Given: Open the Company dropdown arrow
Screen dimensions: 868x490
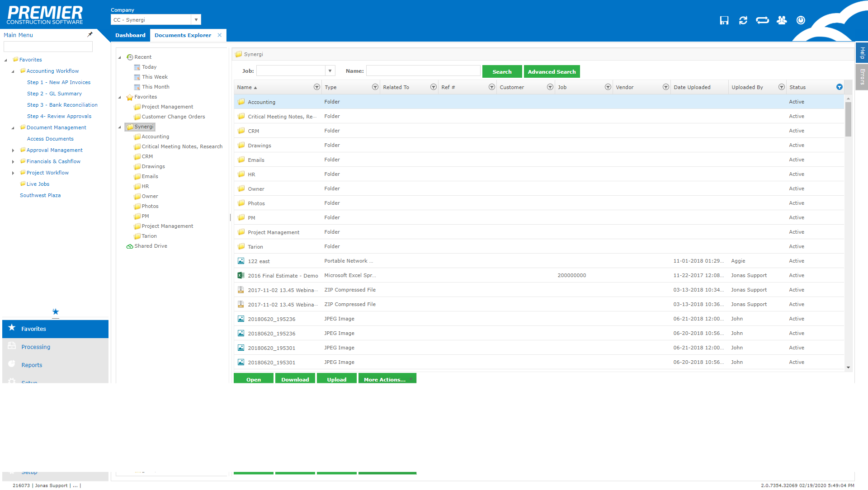Looking at the screenshot, I should tap(196, 20).
